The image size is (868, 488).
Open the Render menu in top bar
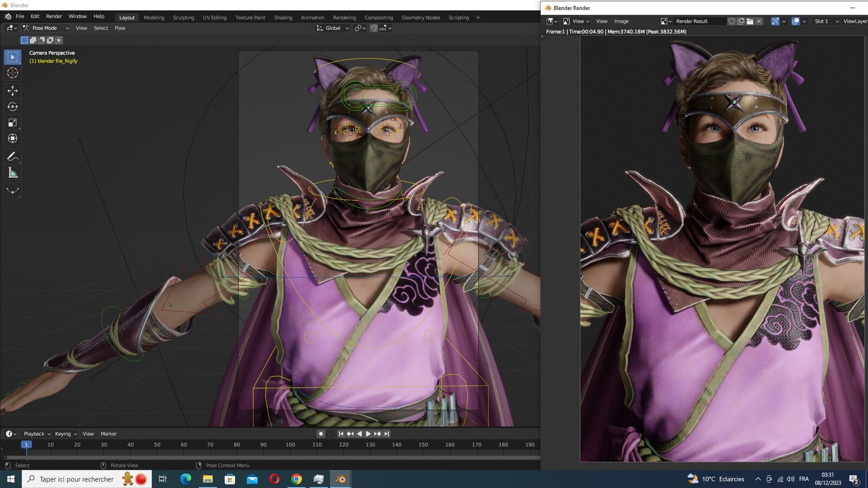(54, 17)
